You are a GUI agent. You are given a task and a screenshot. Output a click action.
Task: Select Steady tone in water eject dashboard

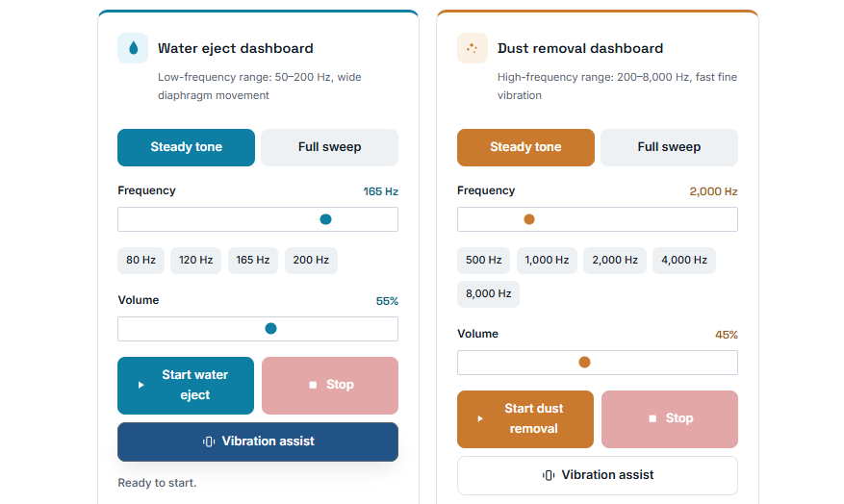tap(187, 147)
